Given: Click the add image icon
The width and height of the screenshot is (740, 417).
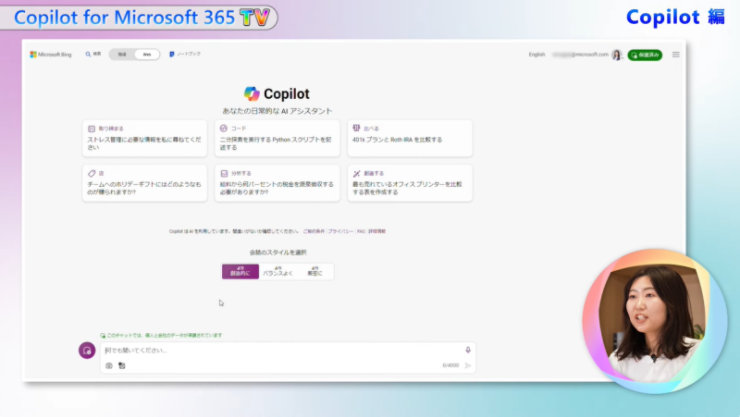Looking at the screenshot, I should click(x=109, y=366).
